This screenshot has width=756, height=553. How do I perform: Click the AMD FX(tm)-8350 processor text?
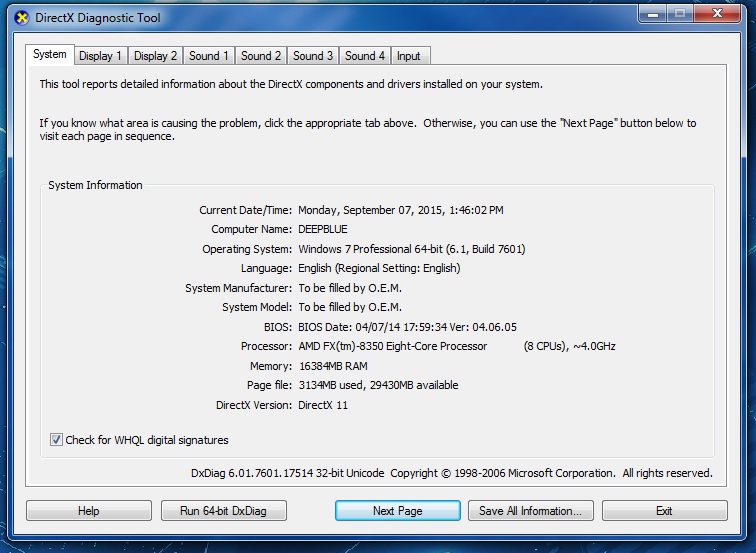click(x=392, y=346)
